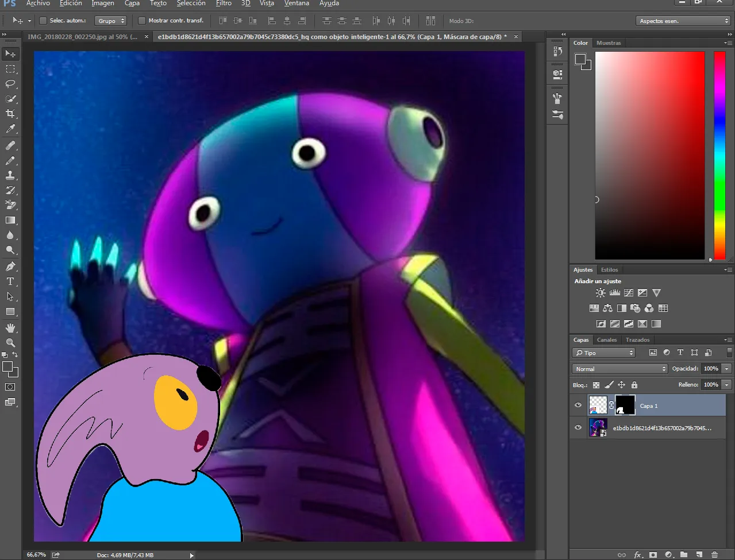Open the Color panel options menu
Viewport: 735px width, 560px height.
(729, 43)
